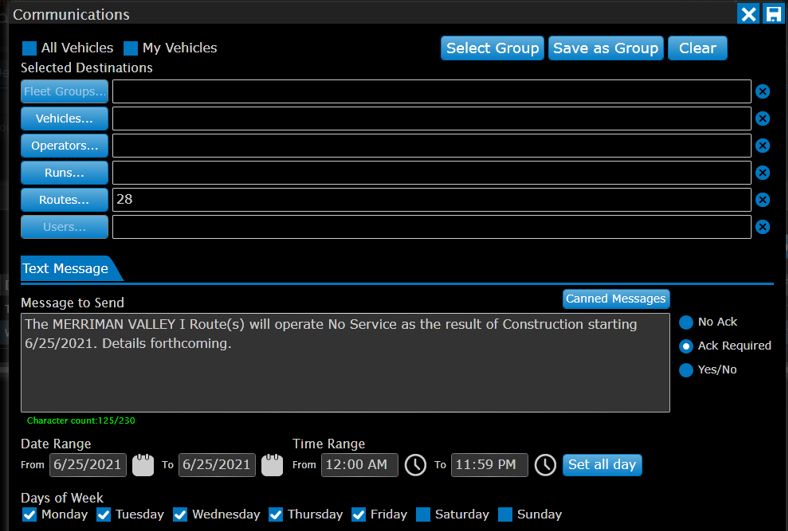Click inside the Message to Send textbox

click(345, 375)
